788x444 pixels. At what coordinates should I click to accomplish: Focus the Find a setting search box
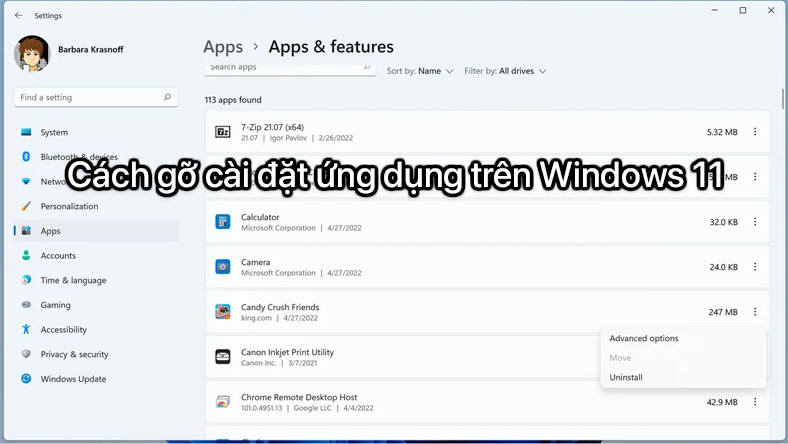point(96,98)
